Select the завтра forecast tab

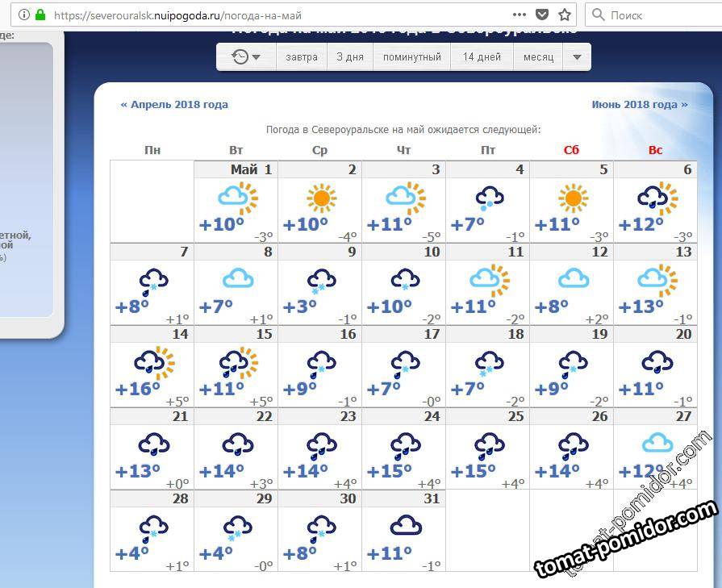coord(302,56)
